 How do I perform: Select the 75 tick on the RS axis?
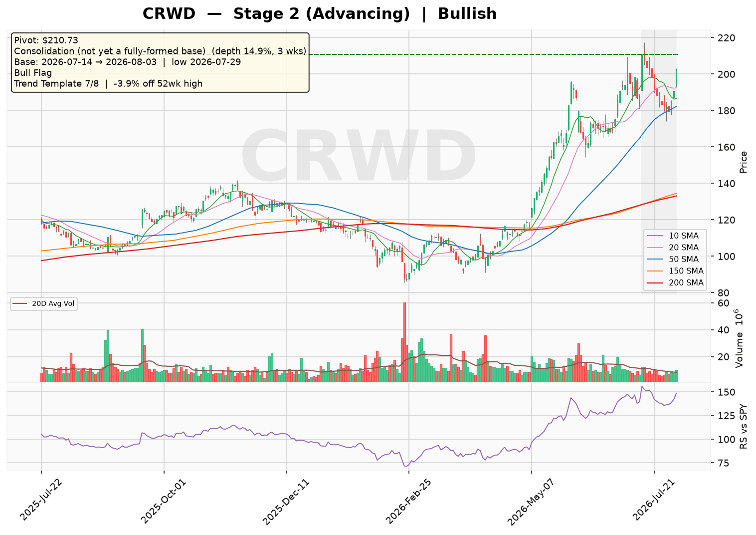723,464
